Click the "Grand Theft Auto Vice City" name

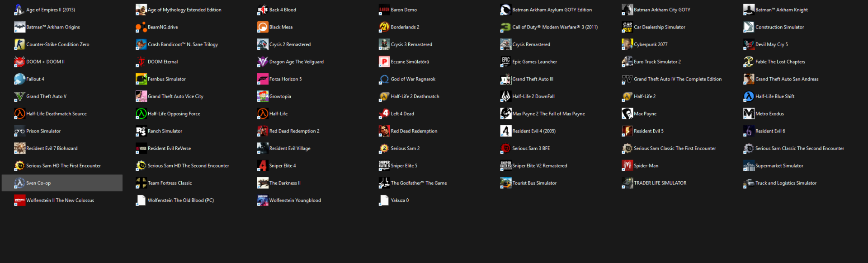coord(175,96)
